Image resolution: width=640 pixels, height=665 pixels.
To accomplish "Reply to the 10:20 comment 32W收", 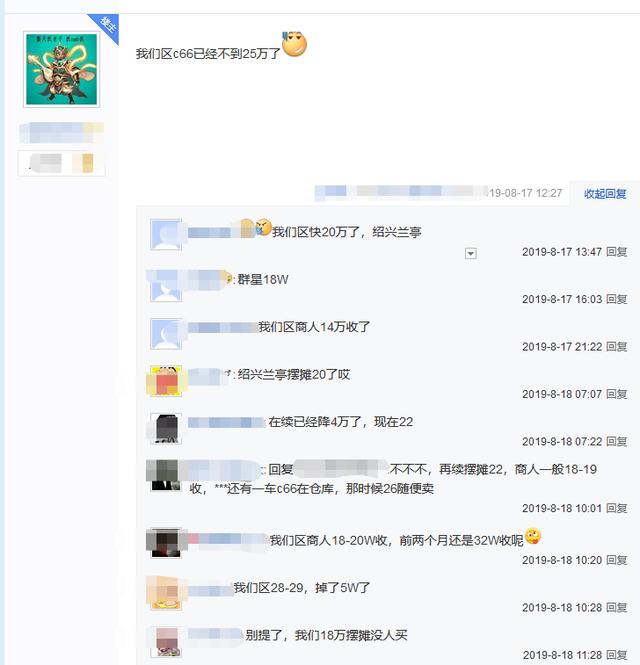I will click(616, 561).
